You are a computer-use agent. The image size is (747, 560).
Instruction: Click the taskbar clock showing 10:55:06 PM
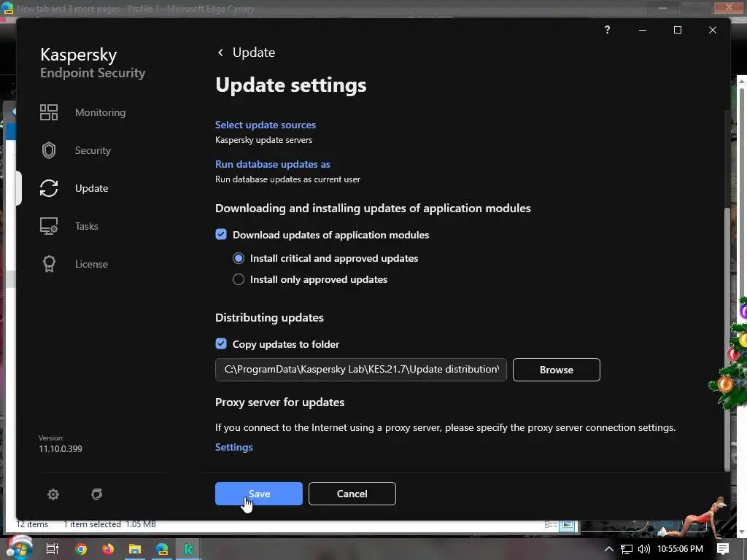(680, 549)
